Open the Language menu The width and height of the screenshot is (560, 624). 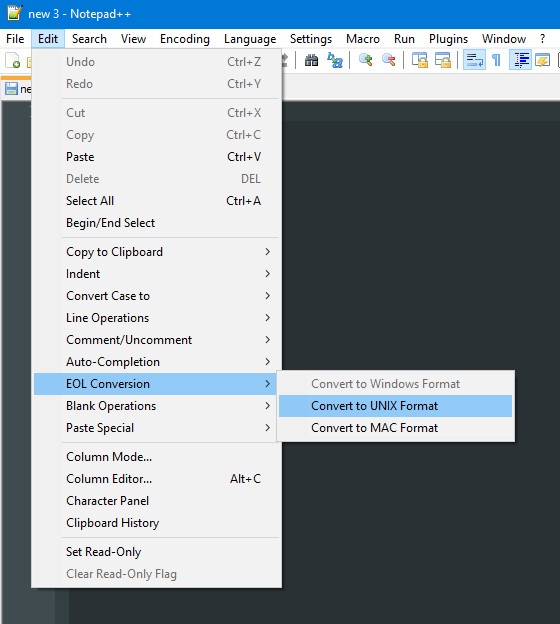250,39
